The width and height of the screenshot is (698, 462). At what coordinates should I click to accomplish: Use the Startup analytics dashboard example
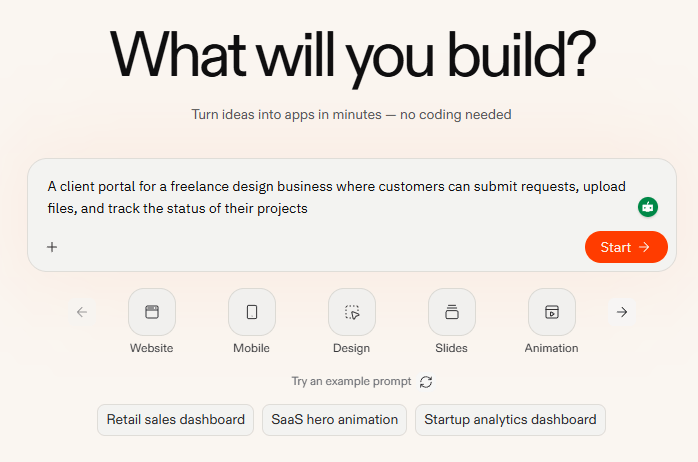(x=510, y=420)
